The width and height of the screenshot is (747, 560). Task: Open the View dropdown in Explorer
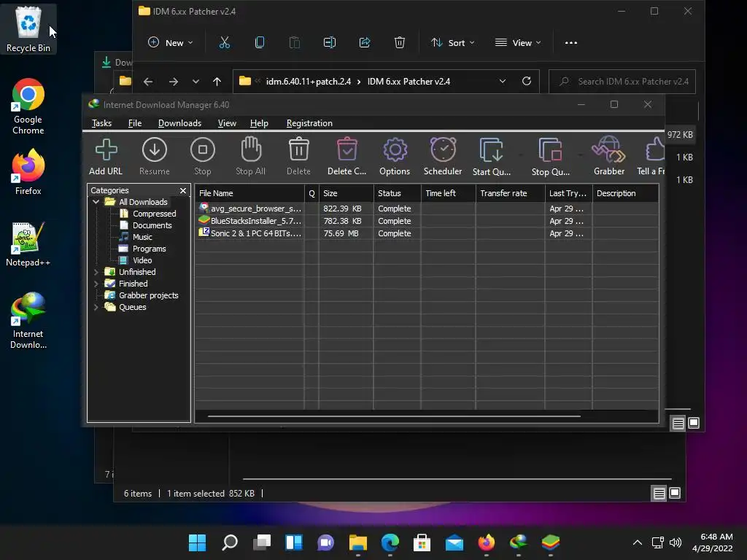518,43
